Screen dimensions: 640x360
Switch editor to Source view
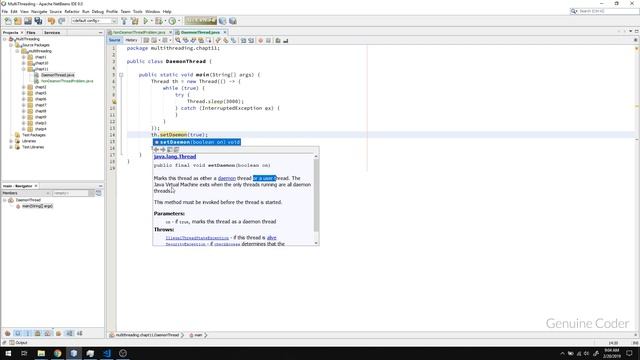tap(115, 40)
